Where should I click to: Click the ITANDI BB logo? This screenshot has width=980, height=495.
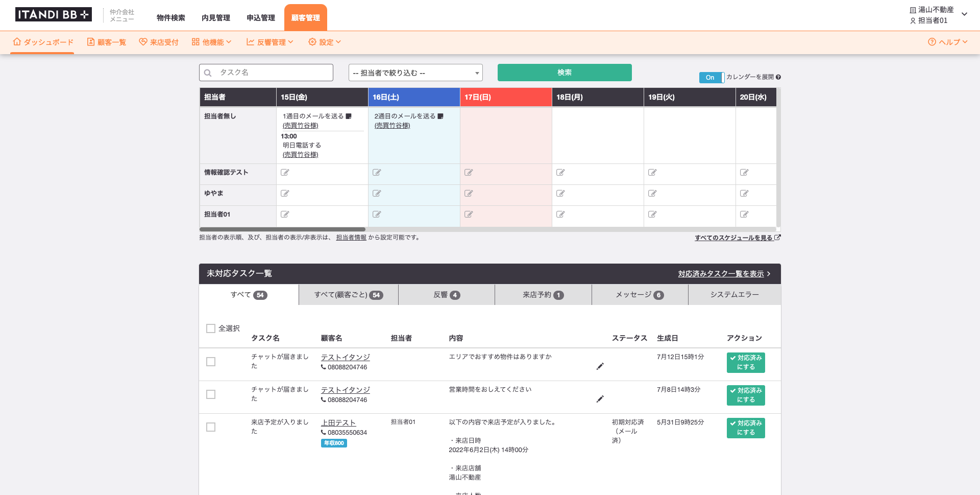(x=54, y=14)
